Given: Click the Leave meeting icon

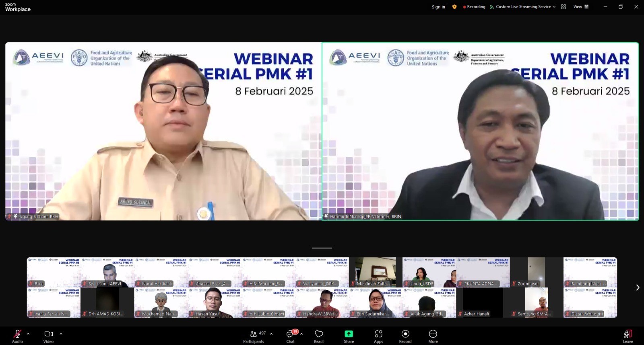Looking at the screenshot, I should [x=627, y=334].
